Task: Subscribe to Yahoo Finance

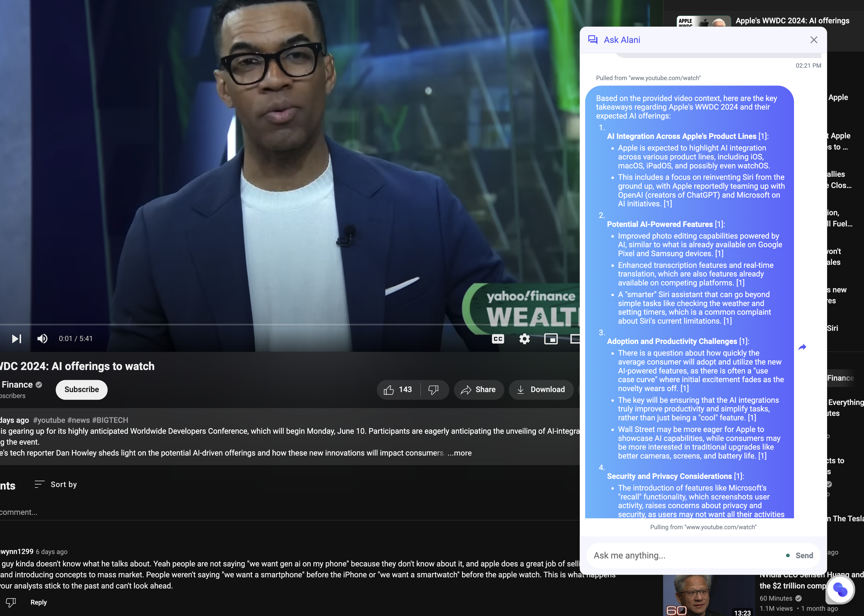Action: pyautogui.click(x=81, y=390)
